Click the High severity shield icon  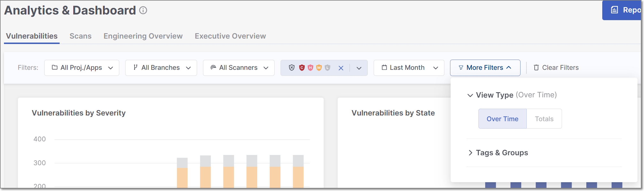pos(310,68)
